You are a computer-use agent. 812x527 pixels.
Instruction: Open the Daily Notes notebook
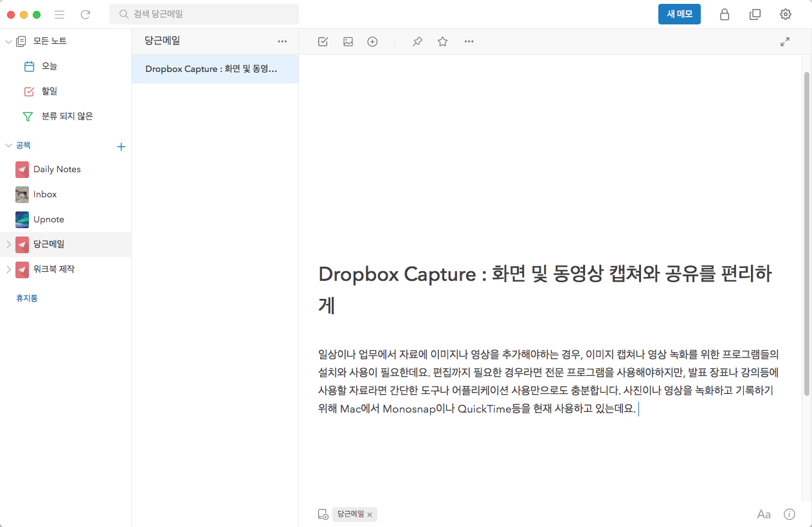pos(66,169)
